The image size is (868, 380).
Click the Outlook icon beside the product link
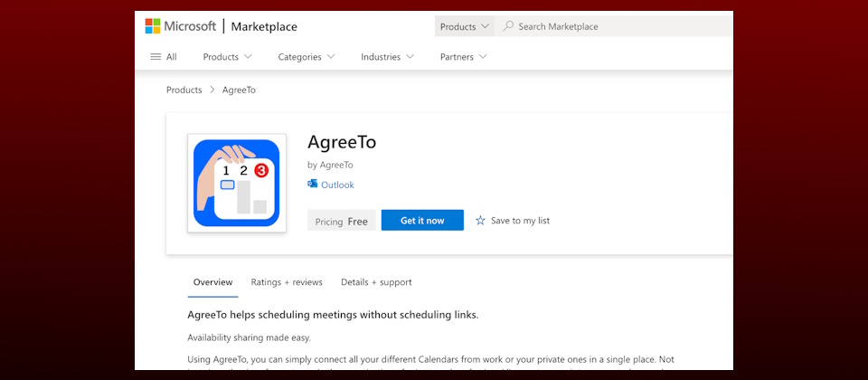(x=313, y=185)
